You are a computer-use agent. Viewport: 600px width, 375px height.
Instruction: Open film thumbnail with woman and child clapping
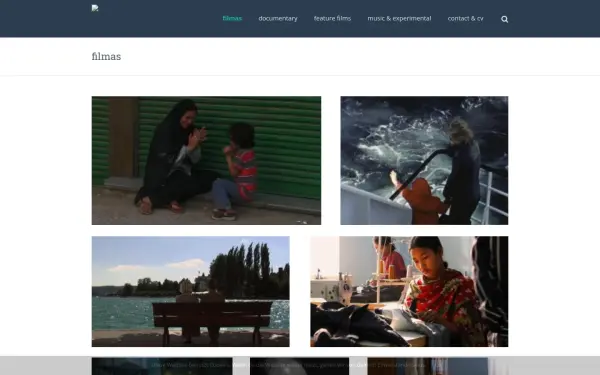click(x=206, y=160)
